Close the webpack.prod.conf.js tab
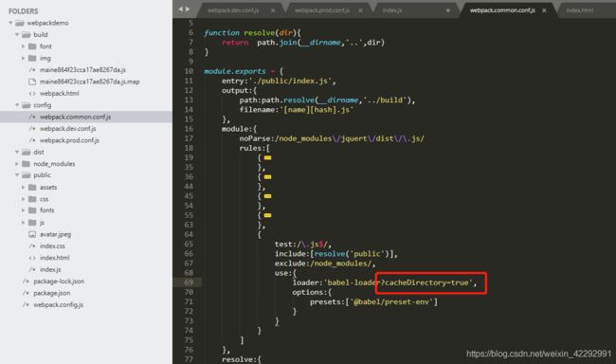The width and height of the screenshot is (616, 364). [x=360, y=10]
